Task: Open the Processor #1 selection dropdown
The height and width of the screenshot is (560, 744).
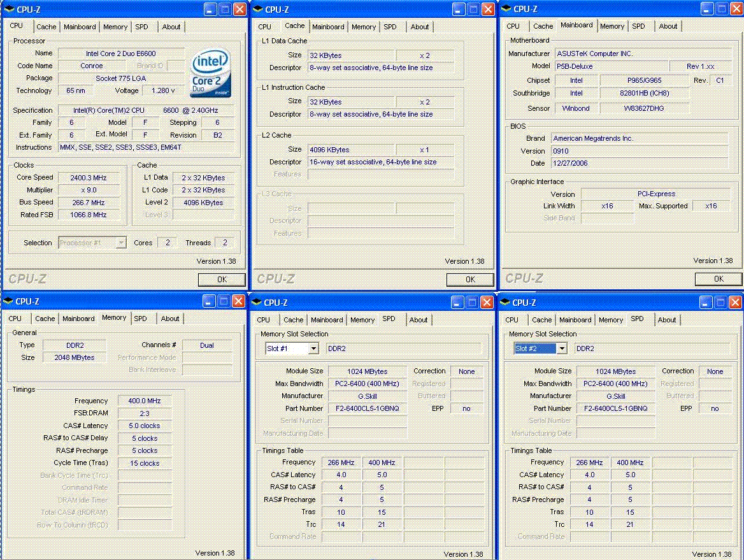Action: click(x=121, y=243)
